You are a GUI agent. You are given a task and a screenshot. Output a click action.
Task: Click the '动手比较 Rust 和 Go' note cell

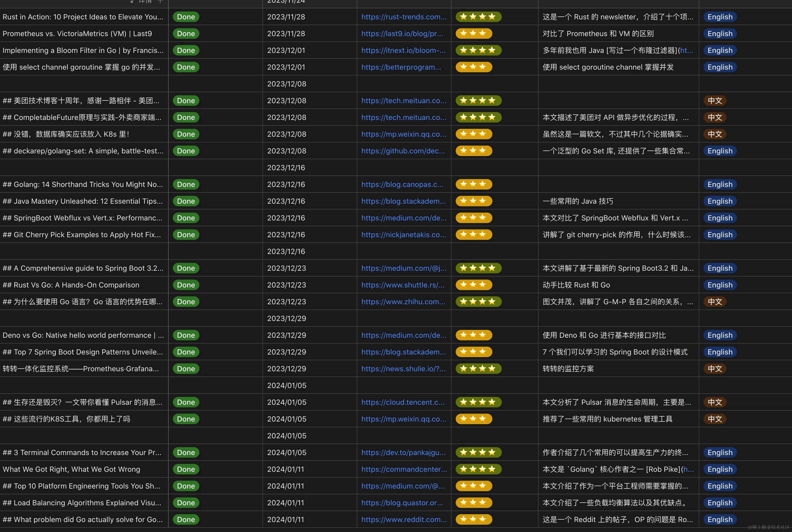(576, 285)
